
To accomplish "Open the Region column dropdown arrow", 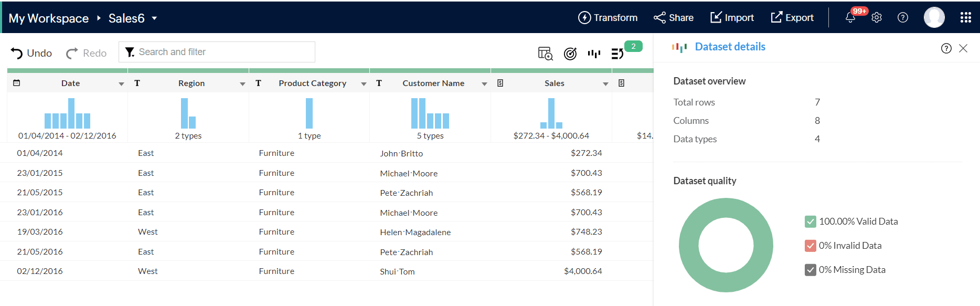I will [242, 84].
